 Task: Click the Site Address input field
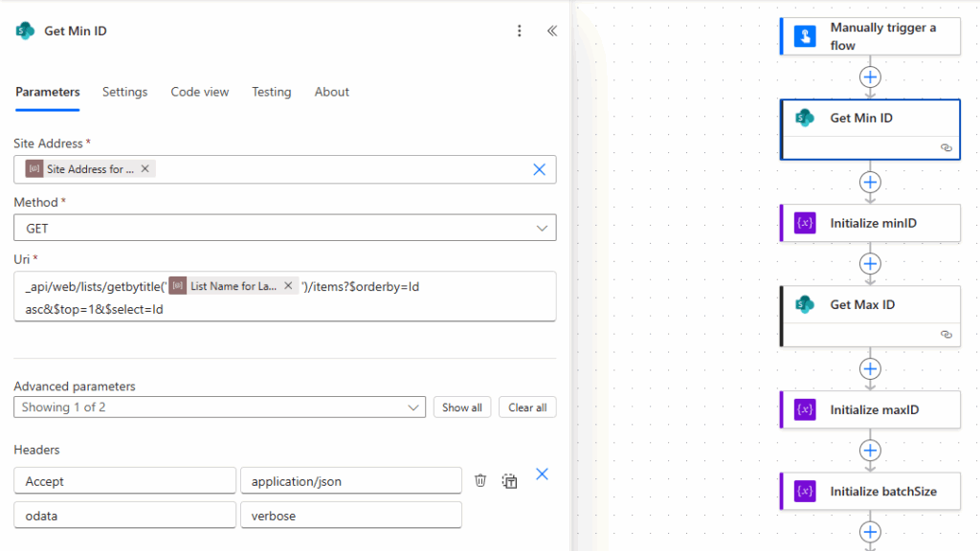[x=285, y=169]
